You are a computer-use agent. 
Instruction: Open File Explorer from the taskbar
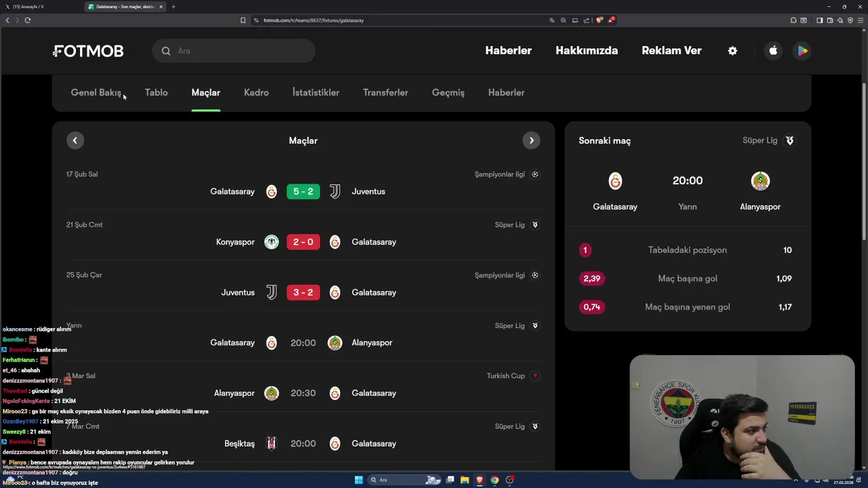[x=465, y=480]
